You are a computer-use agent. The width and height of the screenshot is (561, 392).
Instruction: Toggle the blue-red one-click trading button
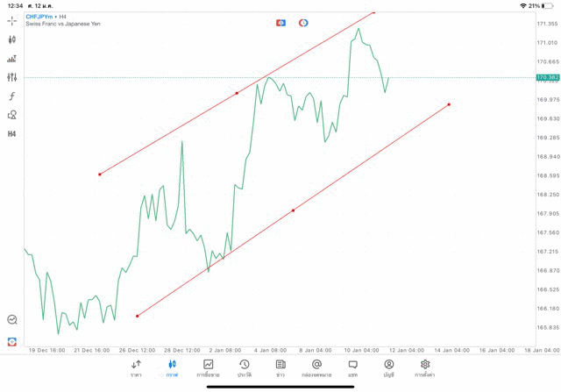(280, 23)
